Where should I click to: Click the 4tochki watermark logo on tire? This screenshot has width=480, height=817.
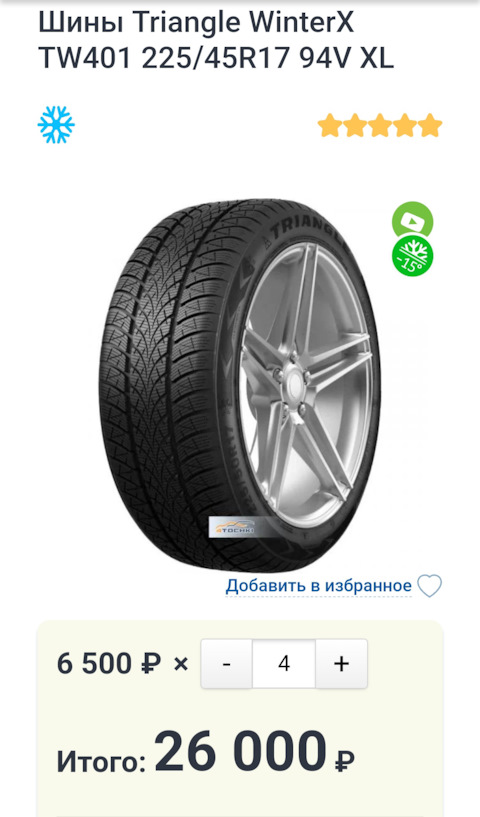(235, 527)
